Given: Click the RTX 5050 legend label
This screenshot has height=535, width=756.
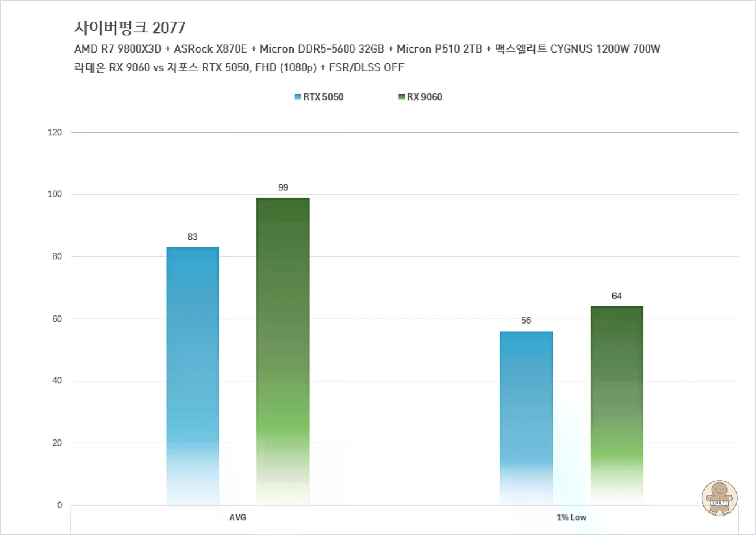Looking at the screenshot, I should 323,97.
